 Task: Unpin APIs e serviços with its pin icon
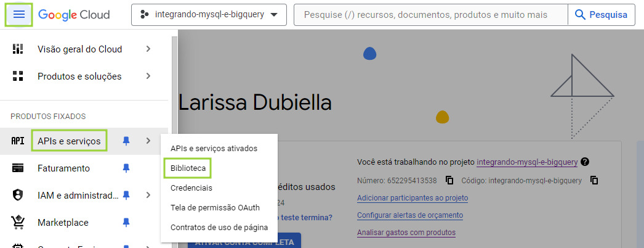[x=126, y=141]
